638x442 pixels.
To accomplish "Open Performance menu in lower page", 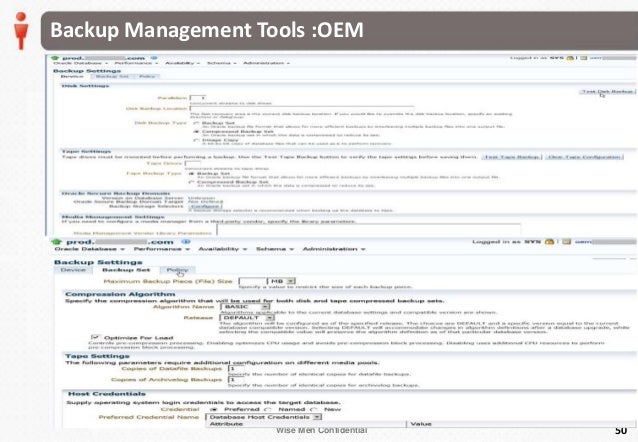I will pyautogui.click(x=161, y=249).
